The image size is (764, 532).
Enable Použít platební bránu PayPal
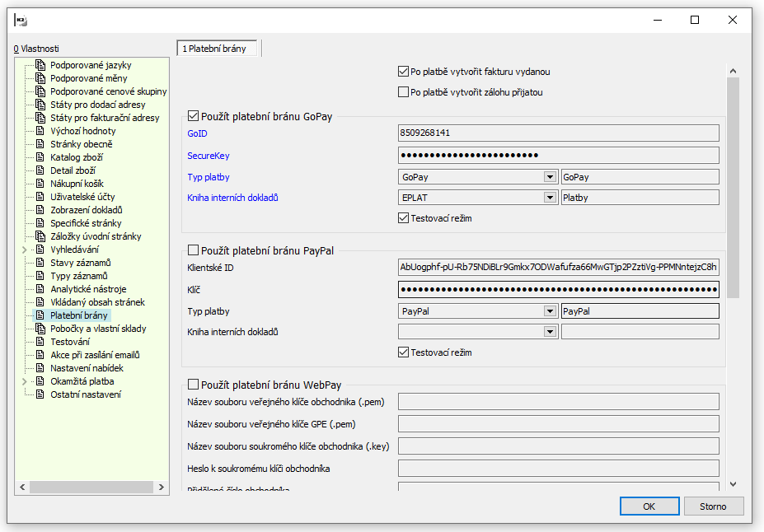193,250
